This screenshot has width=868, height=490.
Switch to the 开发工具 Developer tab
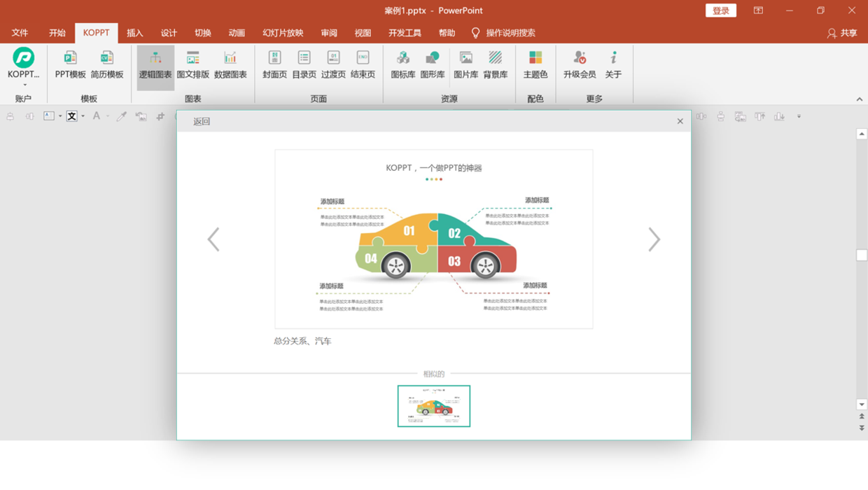tap(405, 33)
